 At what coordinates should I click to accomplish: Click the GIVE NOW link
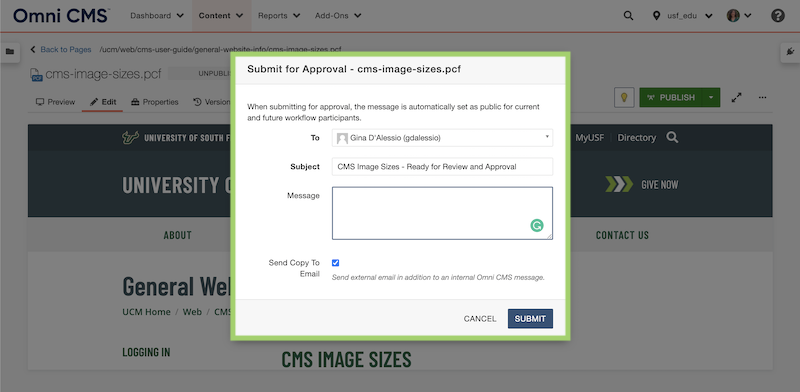660,185
